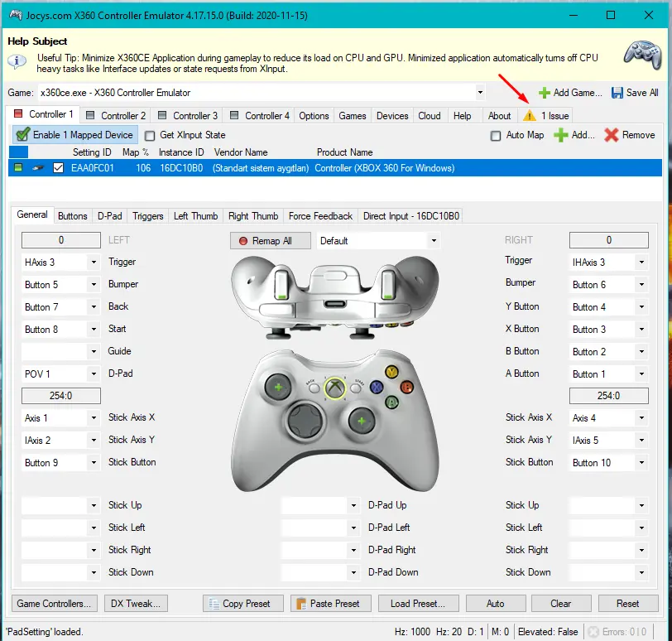This screenshot has height=641, width=672.
Task: Click the right thumbstick on controller image
Action: point(362,421)
